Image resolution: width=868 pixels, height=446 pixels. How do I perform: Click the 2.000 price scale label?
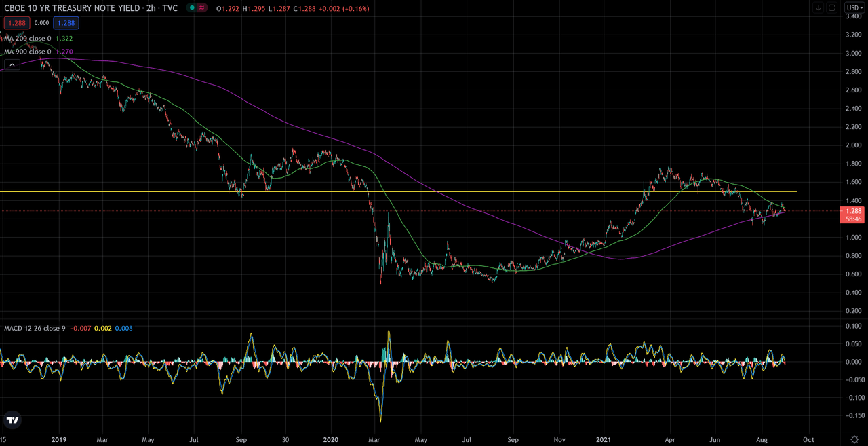click(854, 145)
